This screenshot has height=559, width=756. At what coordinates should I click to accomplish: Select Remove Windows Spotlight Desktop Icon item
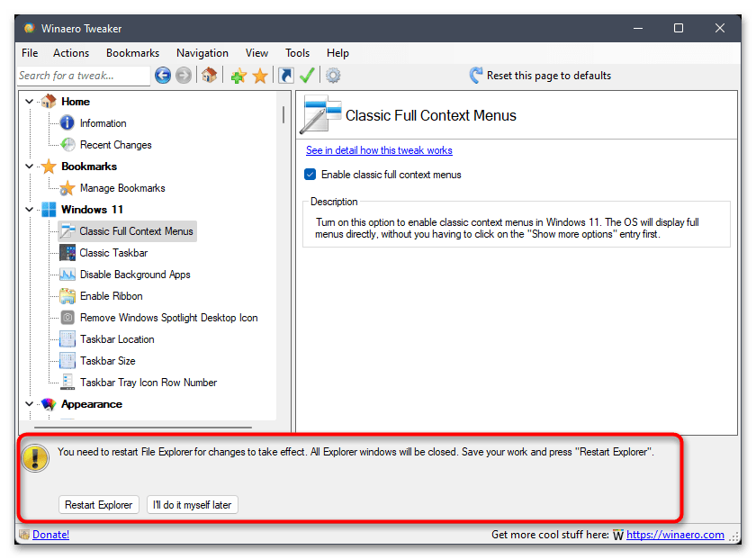(x=169, y=318)
